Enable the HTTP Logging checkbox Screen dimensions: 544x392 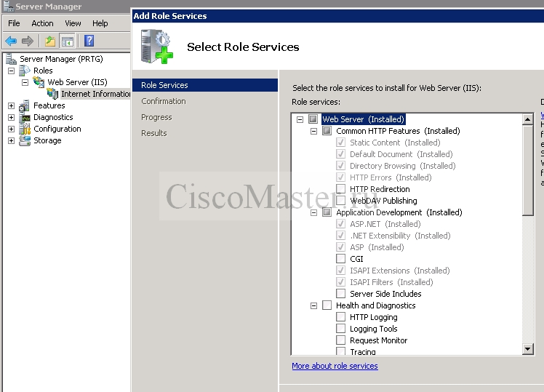pos(340,316)
